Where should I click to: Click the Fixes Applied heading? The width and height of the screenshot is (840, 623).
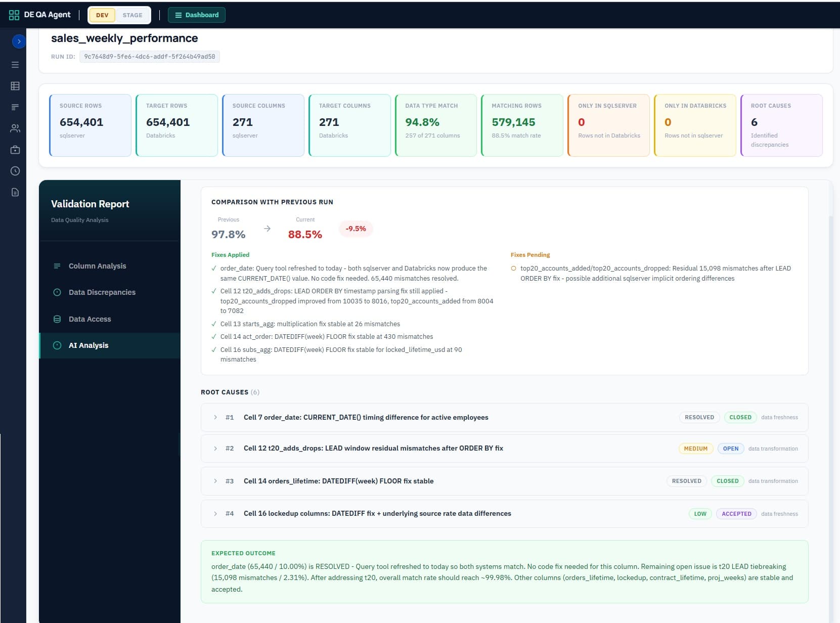231,255
